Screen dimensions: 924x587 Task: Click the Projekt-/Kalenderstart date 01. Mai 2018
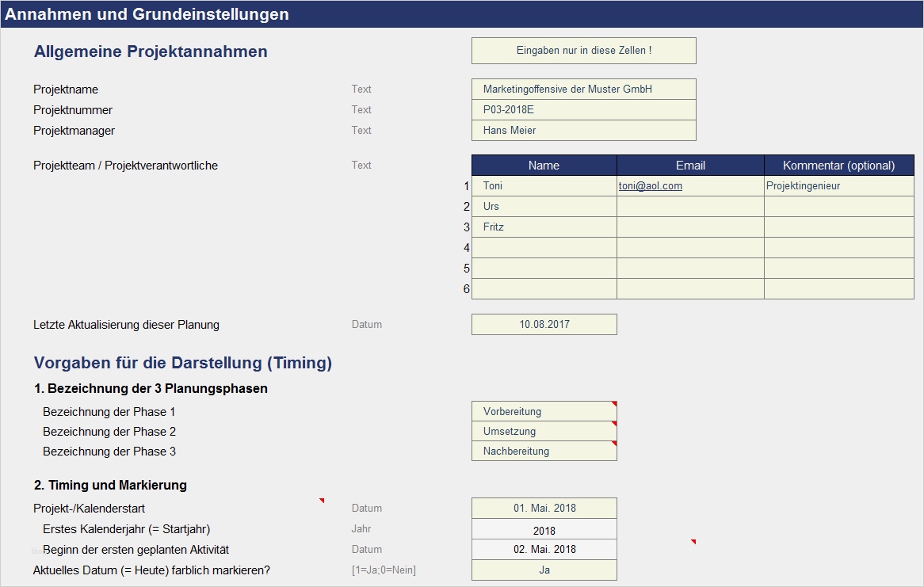tap(544, 508)
